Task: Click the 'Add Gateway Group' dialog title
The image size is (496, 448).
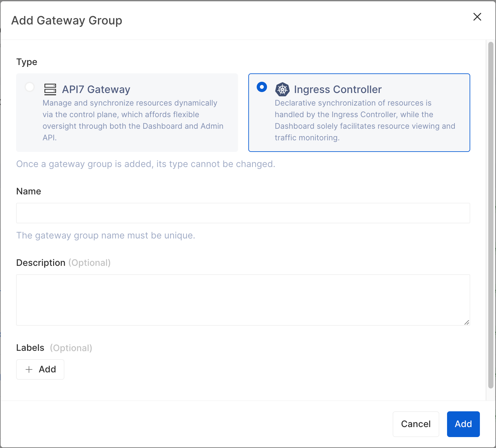Action: [67, 21]
